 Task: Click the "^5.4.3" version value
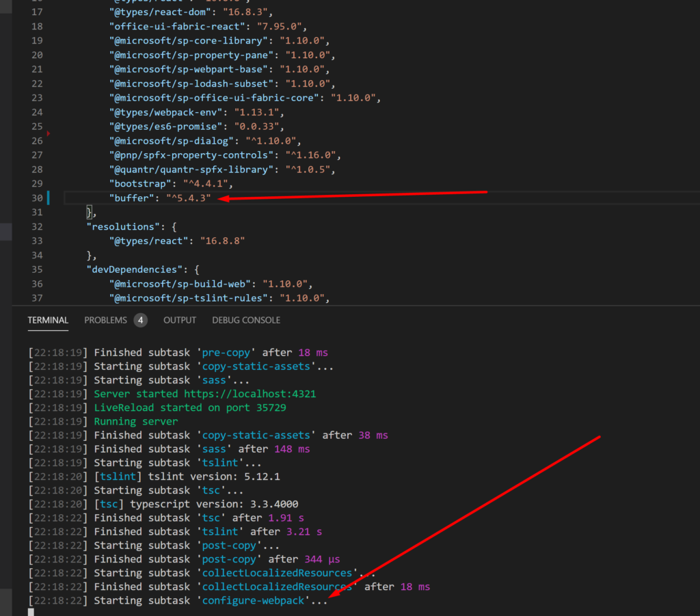pos(189,198)
